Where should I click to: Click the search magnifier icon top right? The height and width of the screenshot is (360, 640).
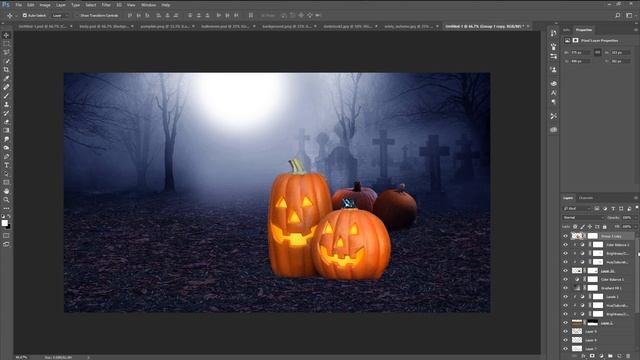coord(618,16)
